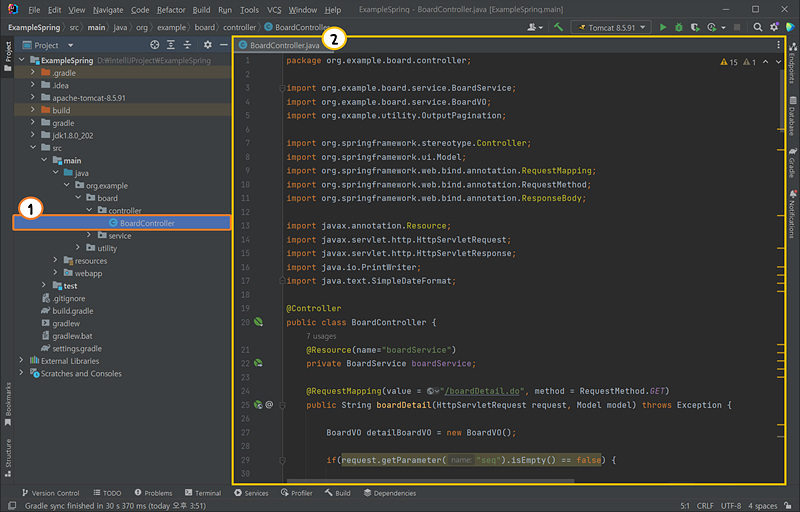The image size is (800, 512).
Task: Toggle the Terminal tool window
Action: [203, 493]
